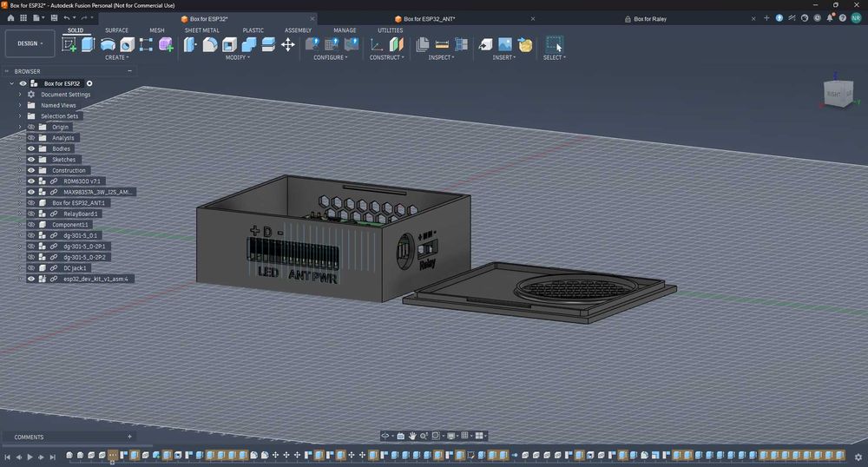The image size is (868, 467).
Task: Open the INSPECT menu dropdown
Action: 441,57
